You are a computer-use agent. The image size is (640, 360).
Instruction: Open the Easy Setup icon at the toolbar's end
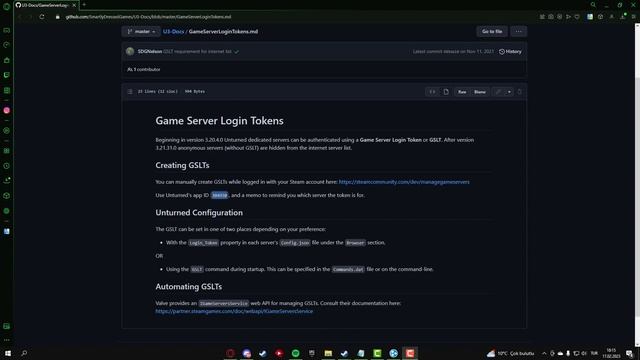point(633,17)
